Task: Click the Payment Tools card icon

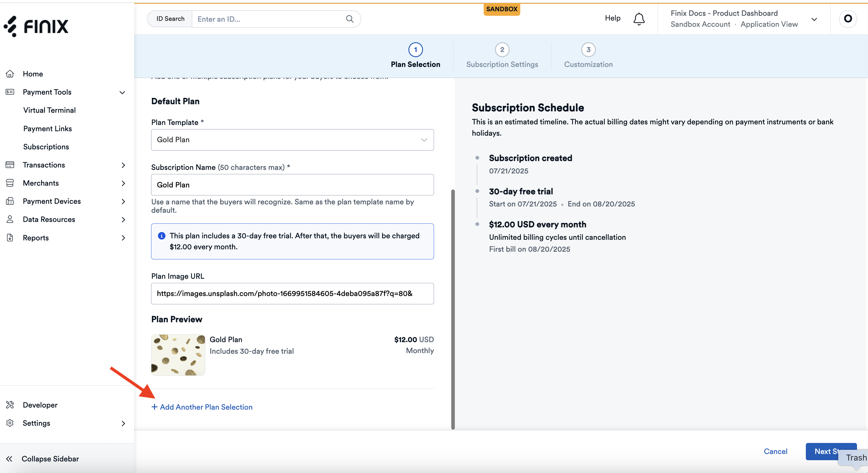Action: [x=10, y=92]
